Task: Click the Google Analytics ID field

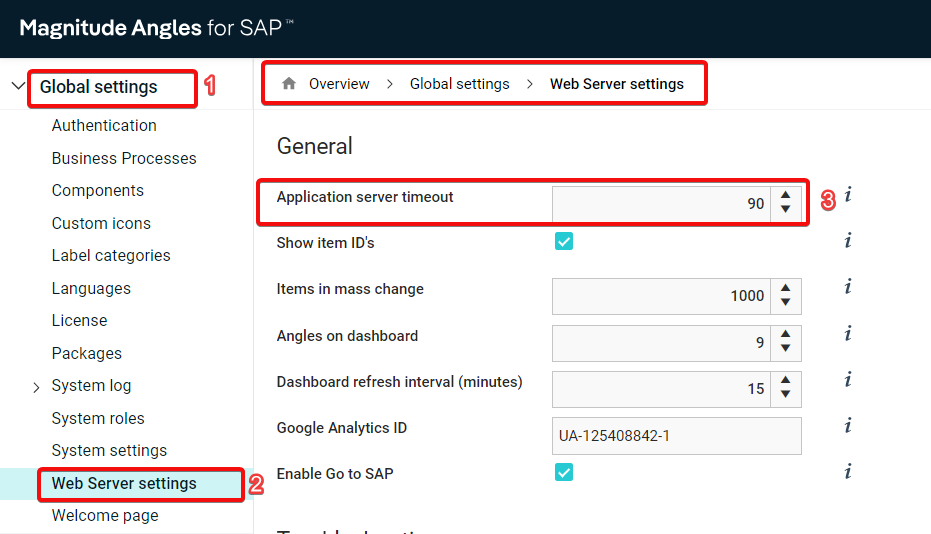Action: (x=676, y=435)
